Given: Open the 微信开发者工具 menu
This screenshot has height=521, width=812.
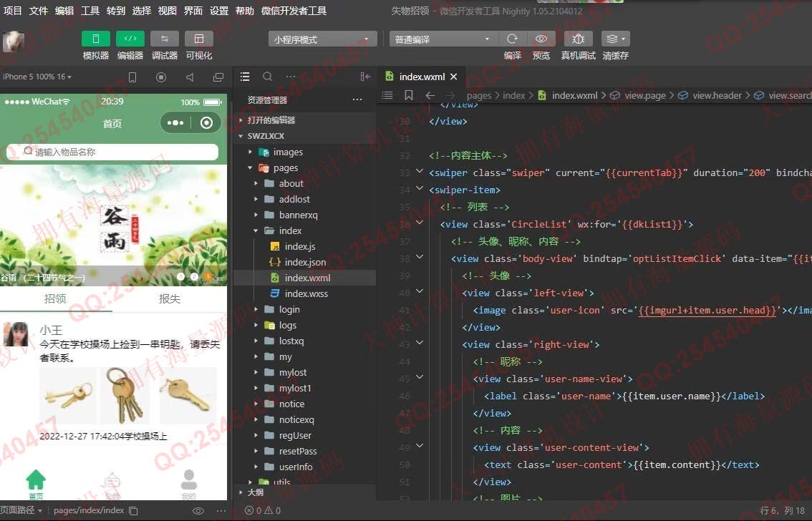Looking at the screenshot, I should pos(294,10).
